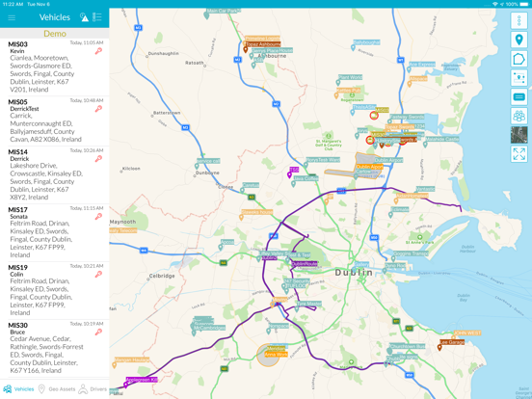Switch to the Vehicles tab
Viewport: 532px width, 399px height.
(x=18, y=389)
